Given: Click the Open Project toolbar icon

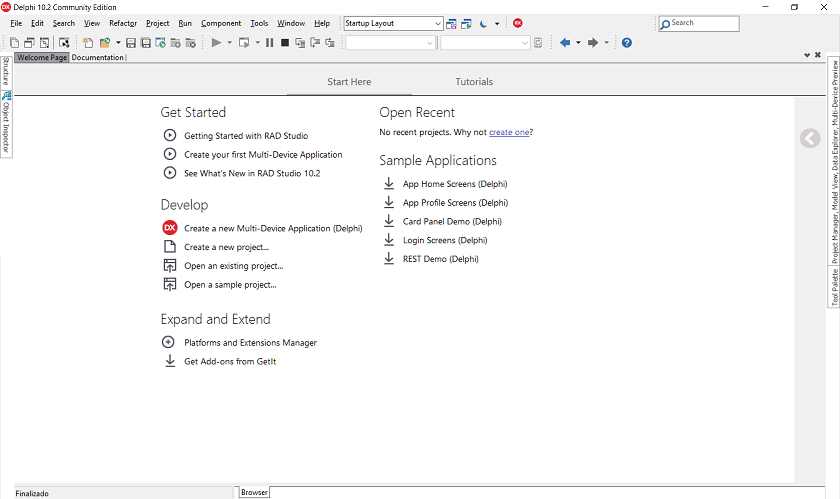Looking at the screenshot, I should pyautogui.click(x=161, y=42).
